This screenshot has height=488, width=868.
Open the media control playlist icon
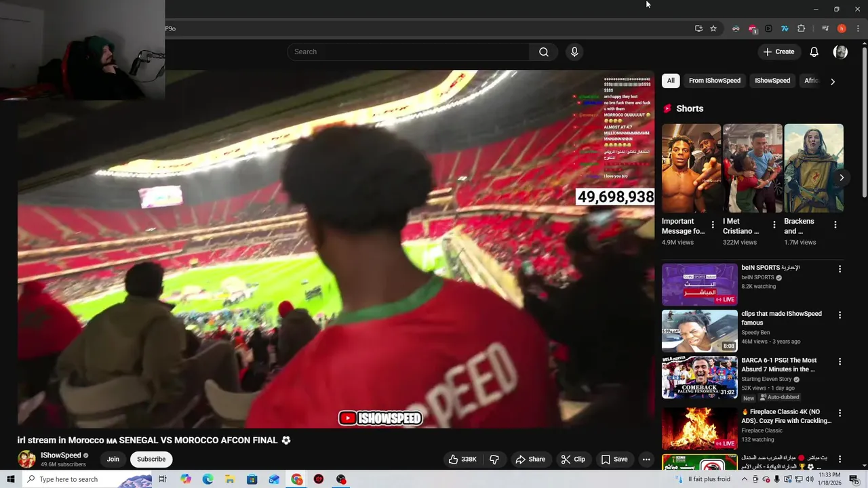pyautogui.click(x=825, y=28)
